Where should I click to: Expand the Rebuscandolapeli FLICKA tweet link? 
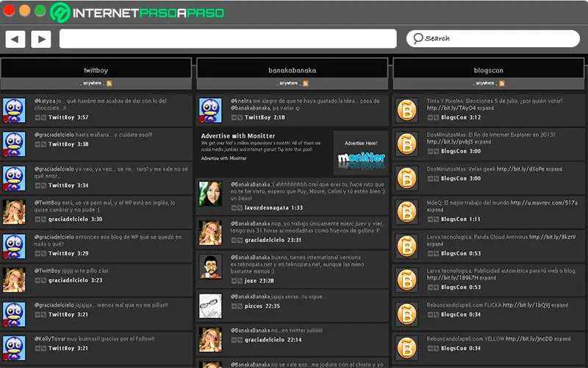[559, 305]
